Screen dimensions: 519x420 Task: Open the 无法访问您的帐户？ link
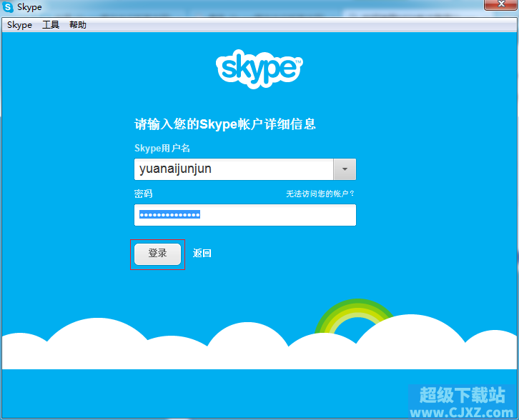pos(320,194)
